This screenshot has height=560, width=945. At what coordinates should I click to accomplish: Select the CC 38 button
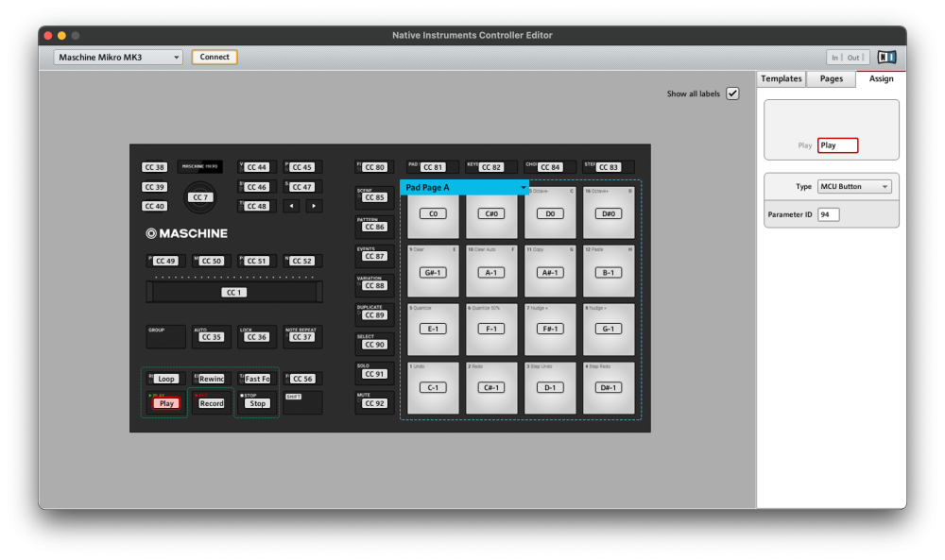click(155, 167)
